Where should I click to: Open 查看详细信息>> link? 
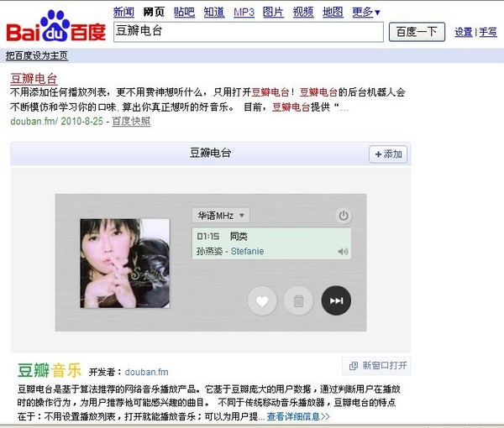[298, 417]
